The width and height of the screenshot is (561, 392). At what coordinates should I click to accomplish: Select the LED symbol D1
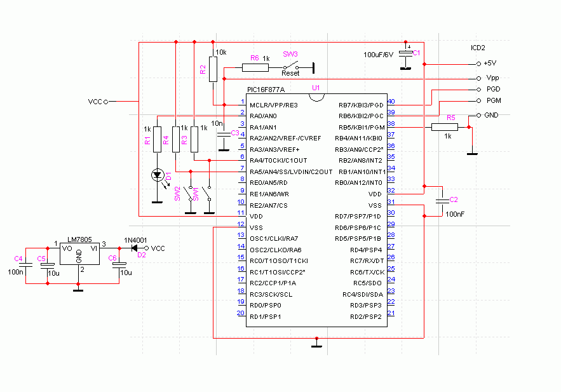tap(158, 175)
